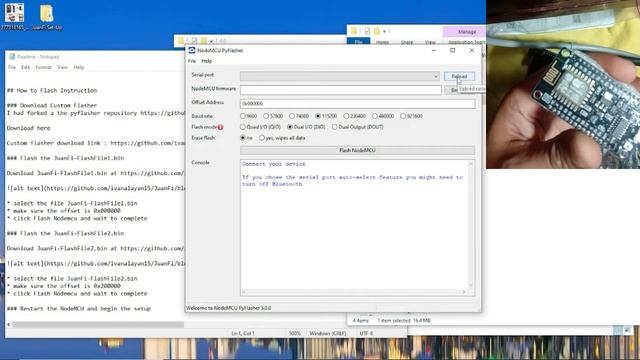Expand right Explorer quick access toolbar dropdown arrow
Screen dimensions: 640x360
click(384, 31)
